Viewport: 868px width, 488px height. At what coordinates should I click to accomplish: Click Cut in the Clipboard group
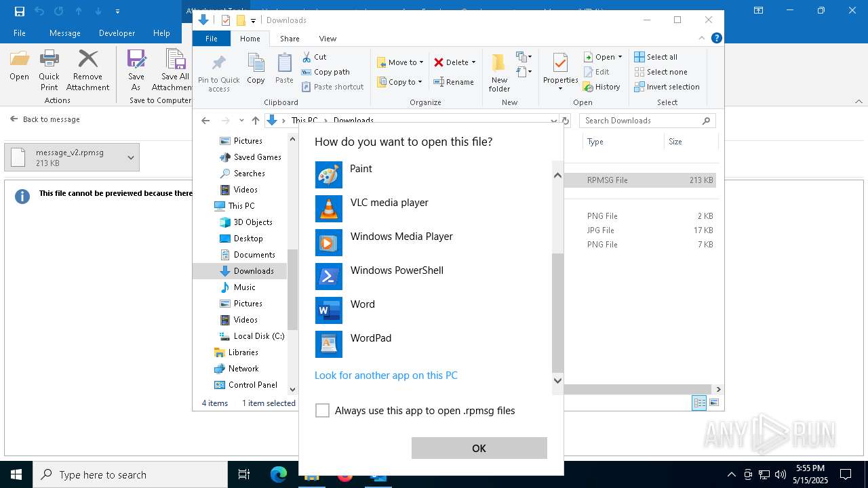pyautogui.click(x=315, y=57)
